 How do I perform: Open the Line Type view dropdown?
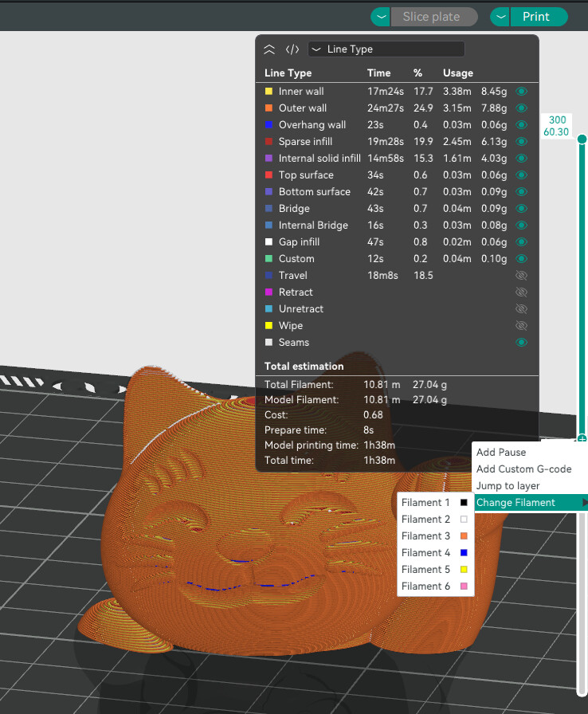[x=386, y=49]
